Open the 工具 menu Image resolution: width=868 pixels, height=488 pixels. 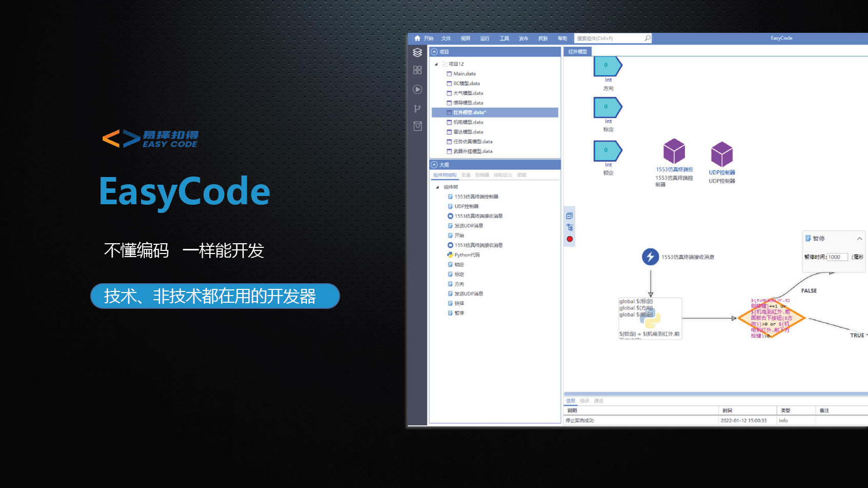[x=504, y=38]
